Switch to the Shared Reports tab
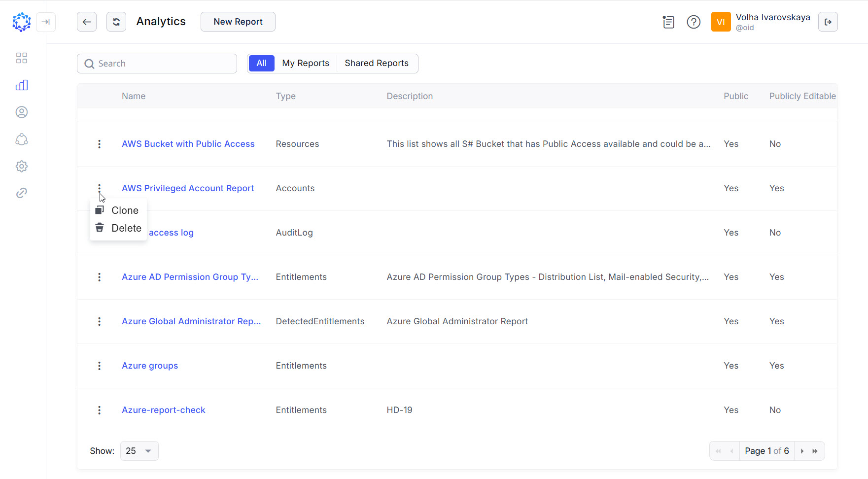The image size is (868, 479). [x=377, y=63]
